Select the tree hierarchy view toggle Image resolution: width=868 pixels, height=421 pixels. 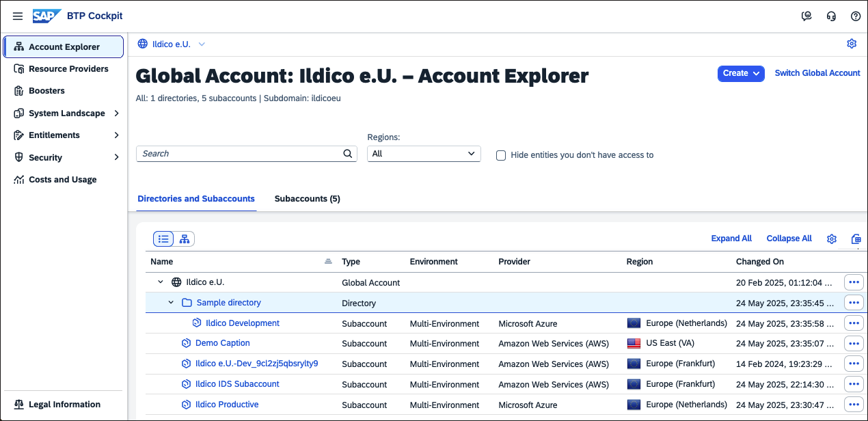tap(185, 239)
